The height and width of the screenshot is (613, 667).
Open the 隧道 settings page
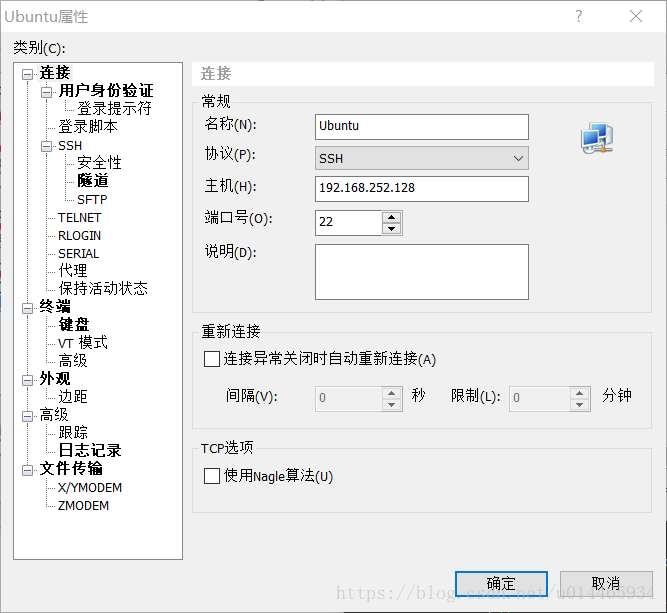(93, 180)
